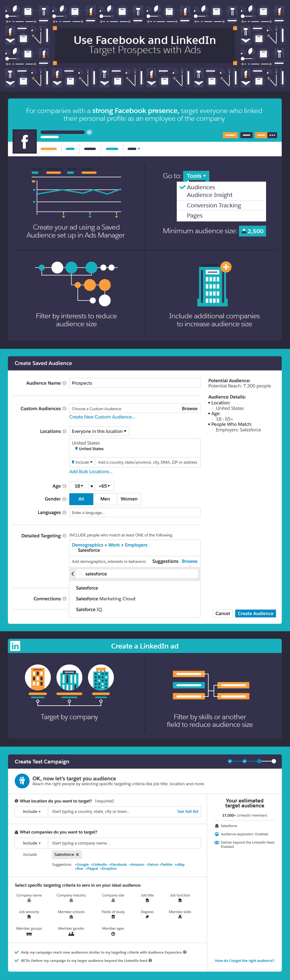Click the Facebook logo icon
This screenshot has width=290, height=980.
[25, 142]
